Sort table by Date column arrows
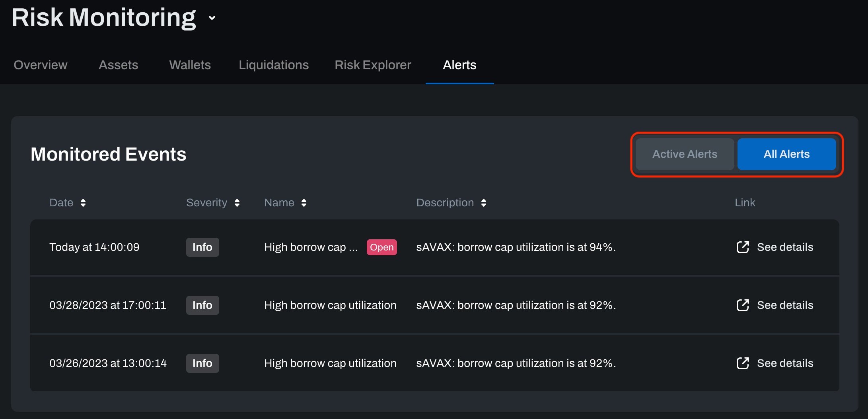 pyautogui.click(x=83, y=203)
